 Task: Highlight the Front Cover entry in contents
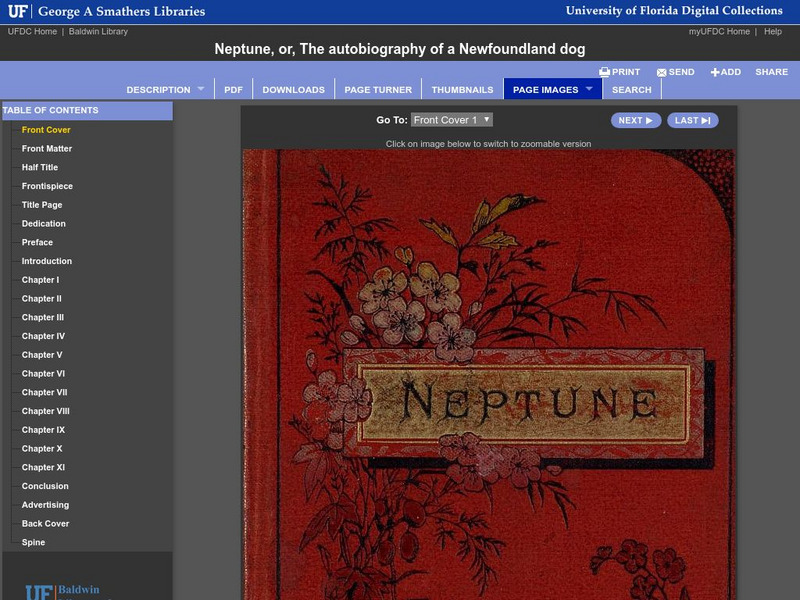tap(46, 128)
